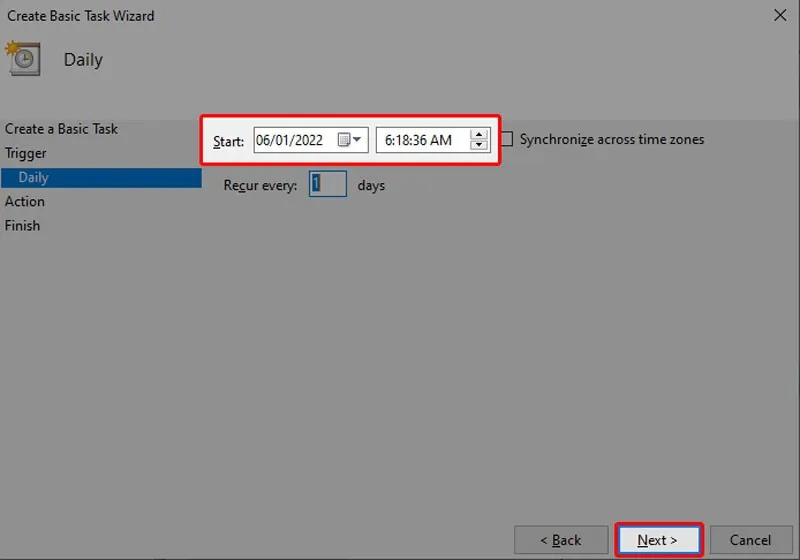Open the Start date calendar dropdown
The height and width of the screenshot is (560, 800).
[350, 140]
